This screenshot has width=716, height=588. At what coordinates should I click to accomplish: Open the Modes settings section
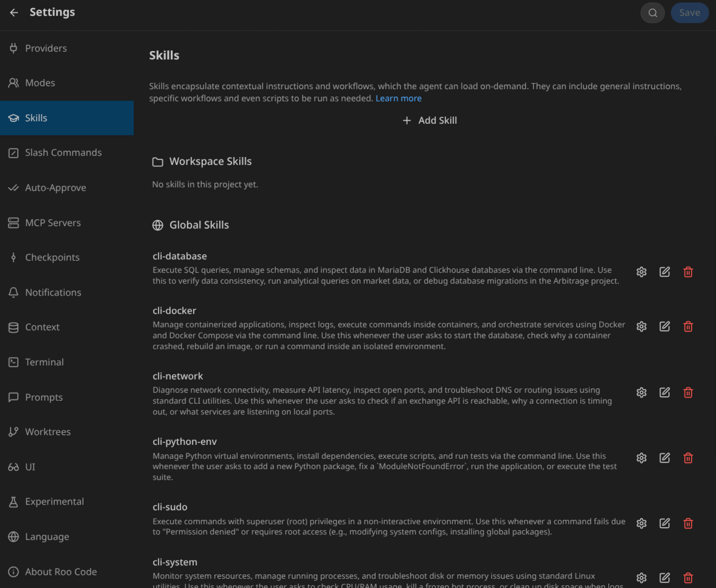pyautogui.click(x=40, y=82)
